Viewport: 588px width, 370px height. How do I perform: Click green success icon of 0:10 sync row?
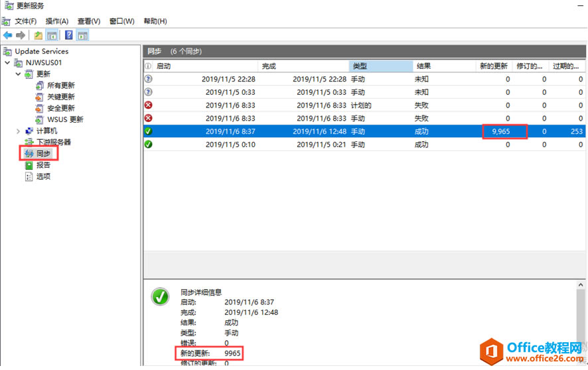pos(149,145)
